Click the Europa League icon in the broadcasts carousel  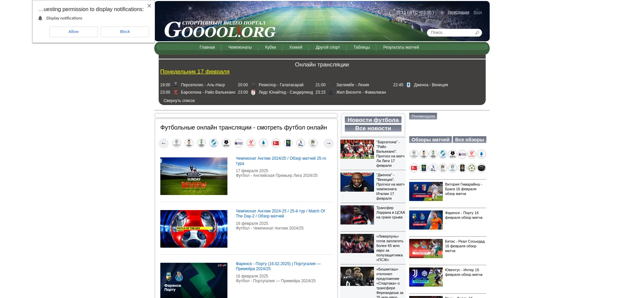point(189,143)
